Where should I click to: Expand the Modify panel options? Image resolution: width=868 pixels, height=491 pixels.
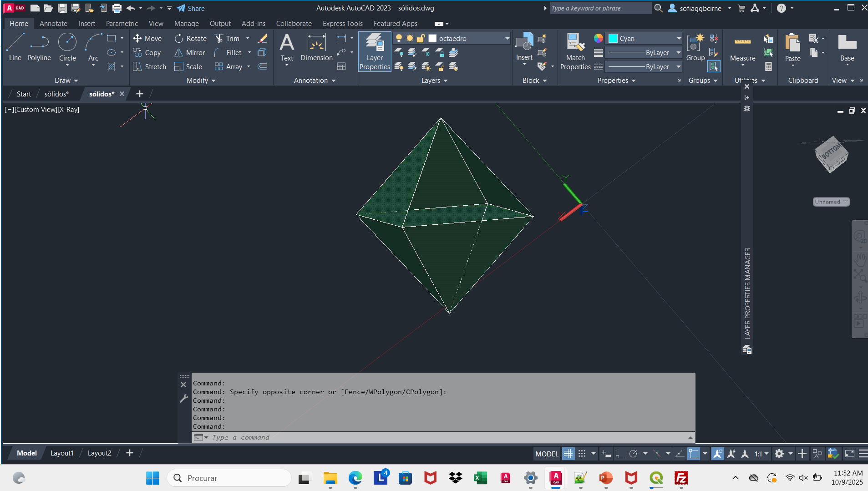click(201, 81)
